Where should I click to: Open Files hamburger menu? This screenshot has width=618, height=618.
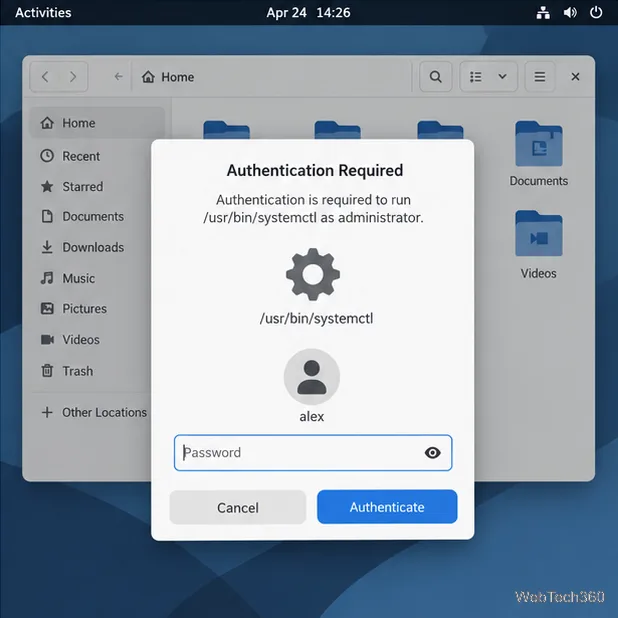click(x=540, y=76)
